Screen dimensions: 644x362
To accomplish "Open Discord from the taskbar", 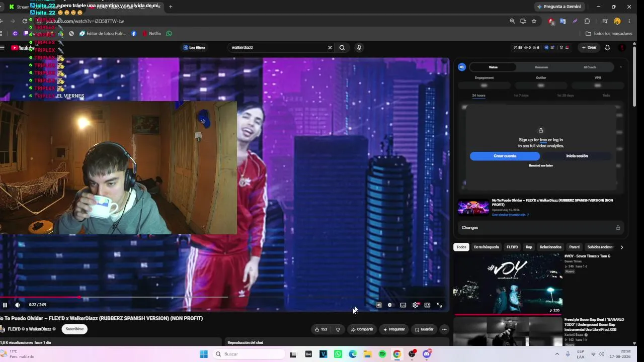I will (x=427, y=354).
